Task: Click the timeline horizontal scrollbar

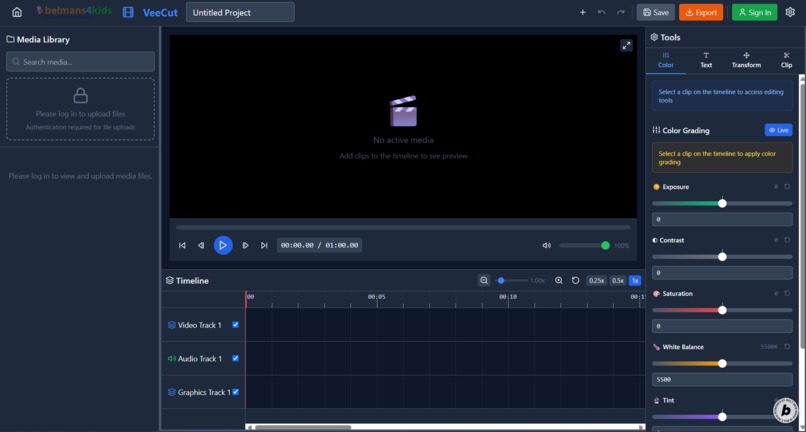Action: 303,427
